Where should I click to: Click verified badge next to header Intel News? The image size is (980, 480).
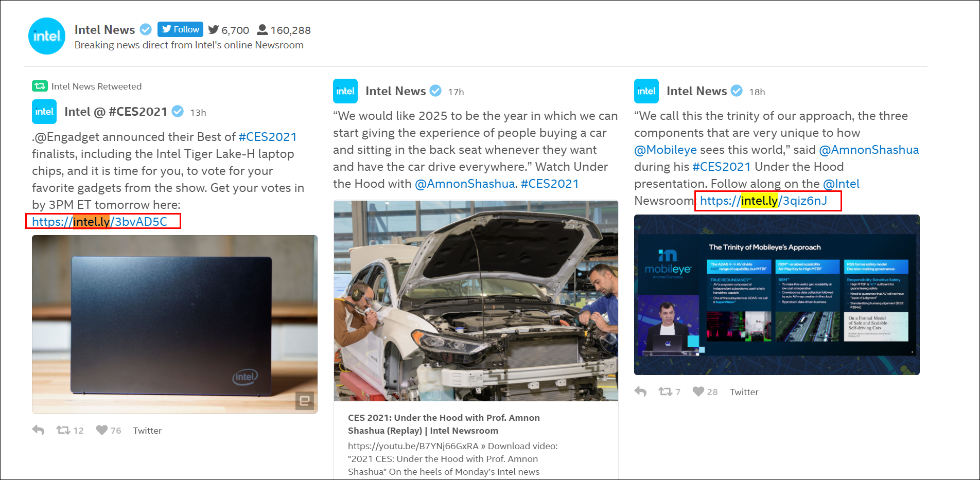[x=146, y=29]
